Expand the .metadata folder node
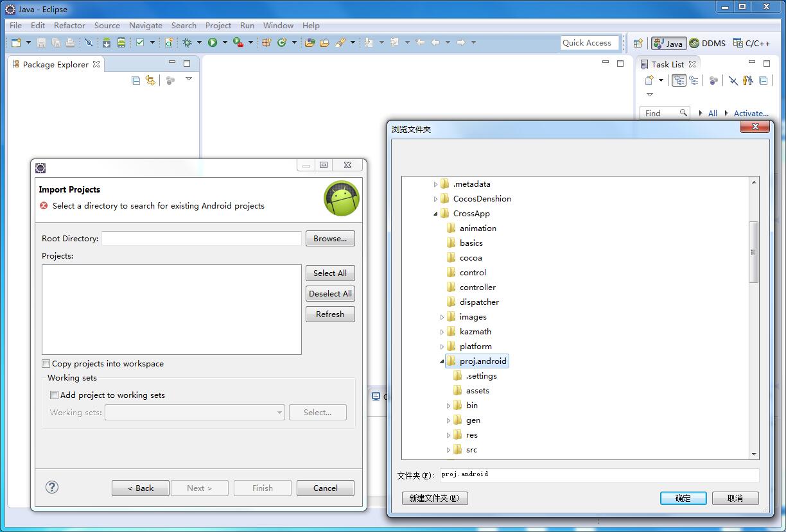This screenshot has height=532, width=786. click(x=435, y=184)
